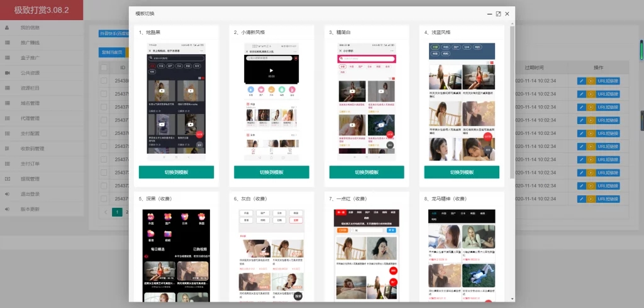
Task: Click the pencil edit icon in last table row
Action: [581, 199]
